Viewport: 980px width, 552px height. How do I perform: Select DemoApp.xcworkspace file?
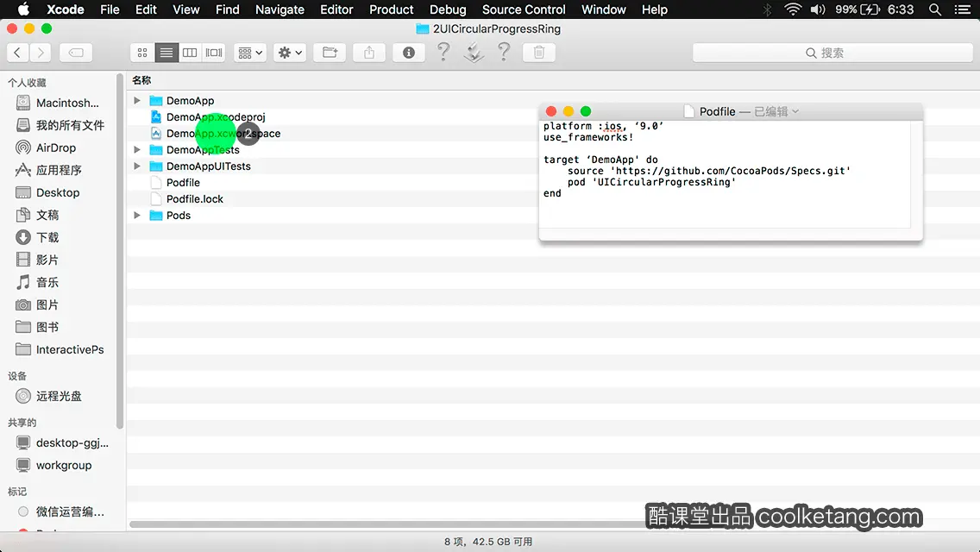[223, 133]
